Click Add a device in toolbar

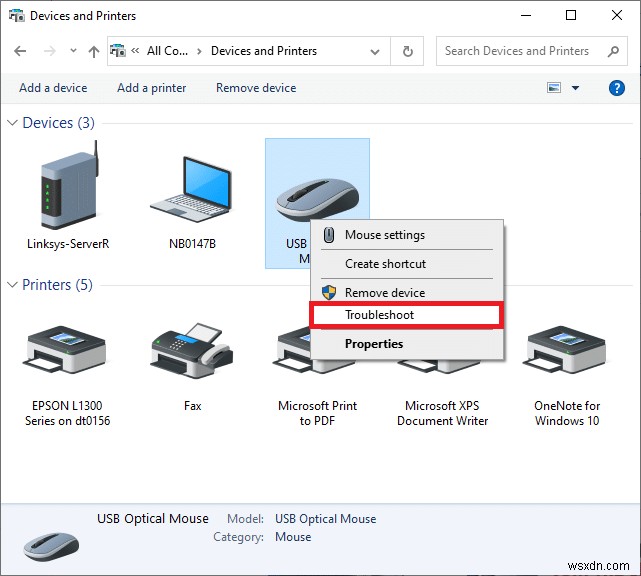tap(53, 88)
